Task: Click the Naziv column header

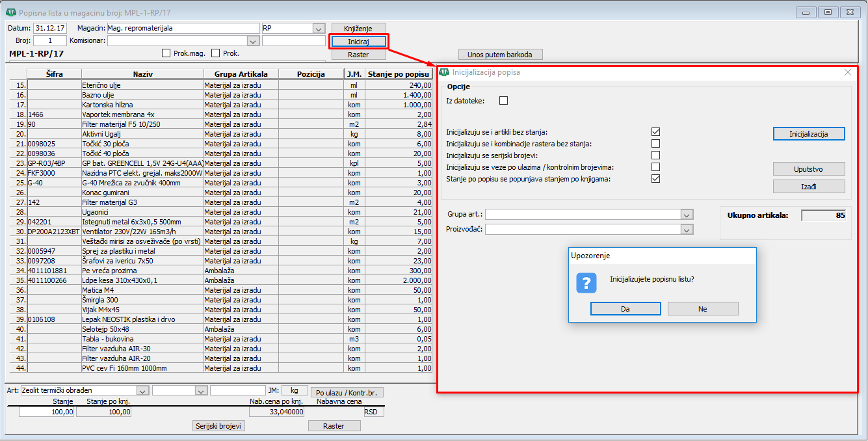Action: click(x=142, y=74)
